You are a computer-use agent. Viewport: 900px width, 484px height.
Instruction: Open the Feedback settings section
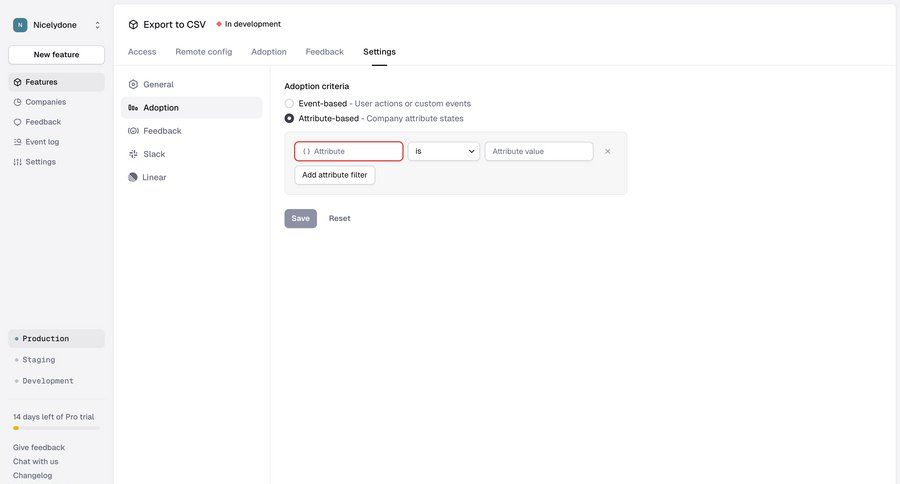192,131
